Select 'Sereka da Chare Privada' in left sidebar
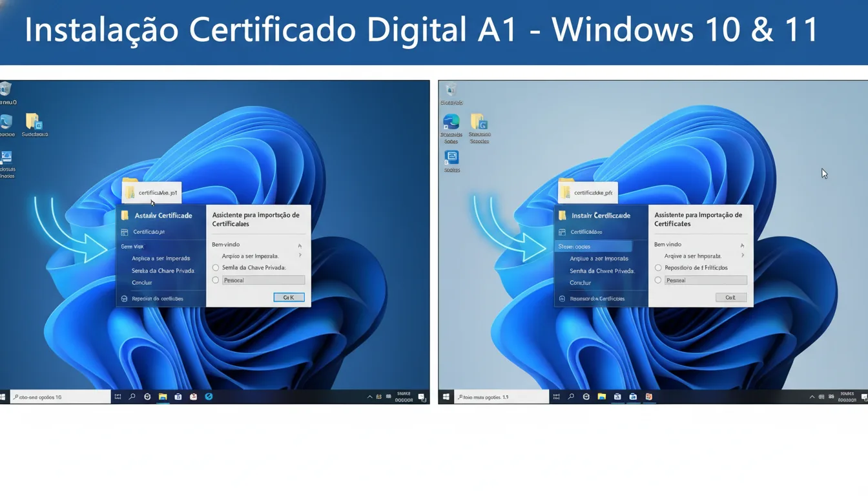 tap(163, 271)
